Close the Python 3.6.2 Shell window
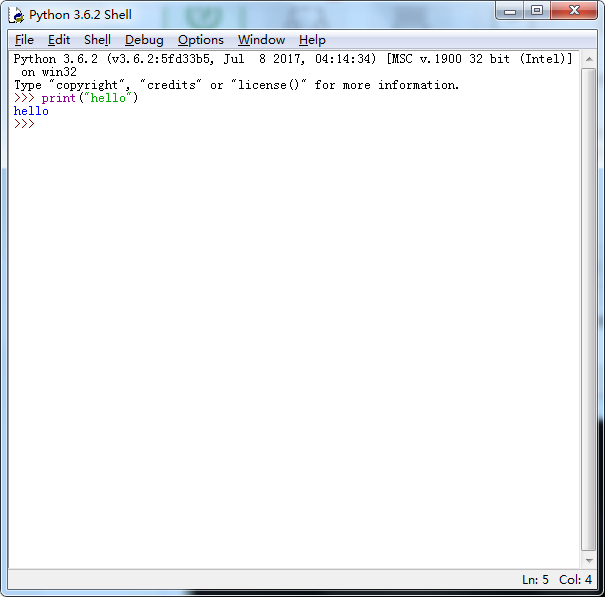 [x=574, y=10]
